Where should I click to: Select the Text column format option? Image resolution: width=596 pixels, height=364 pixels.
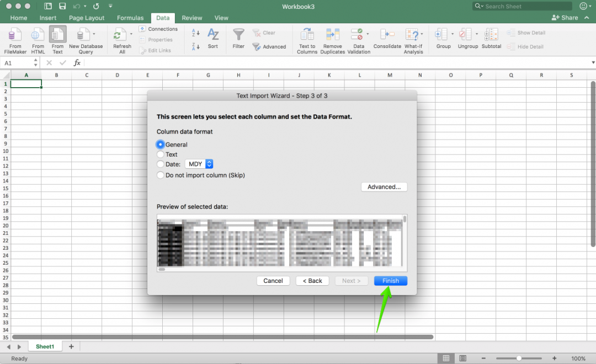pos(161,154)
